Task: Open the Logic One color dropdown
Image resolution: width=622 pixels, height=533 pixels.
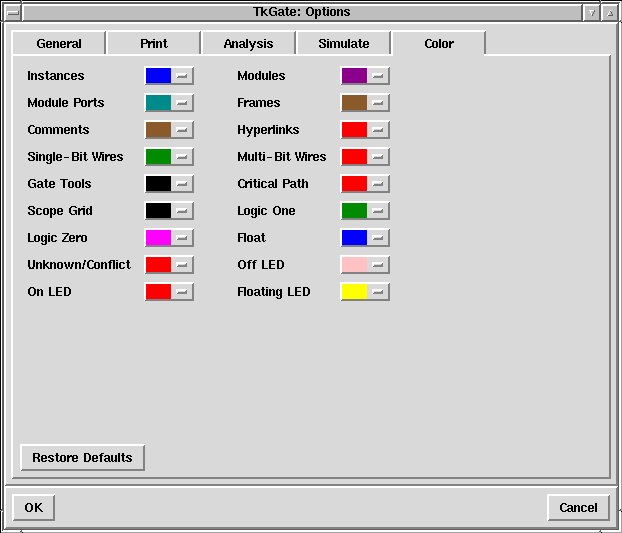Action: click(x=378, y=211)
